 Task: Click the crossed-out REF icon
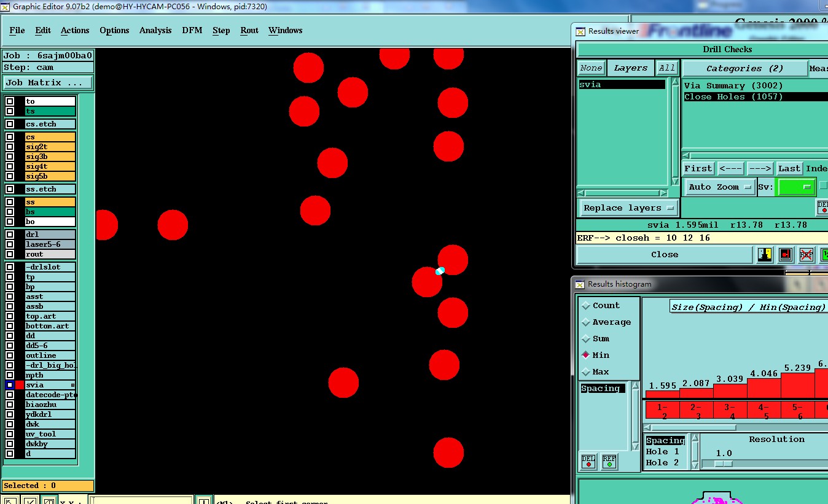pyautogui.click(x=806, y=254)
